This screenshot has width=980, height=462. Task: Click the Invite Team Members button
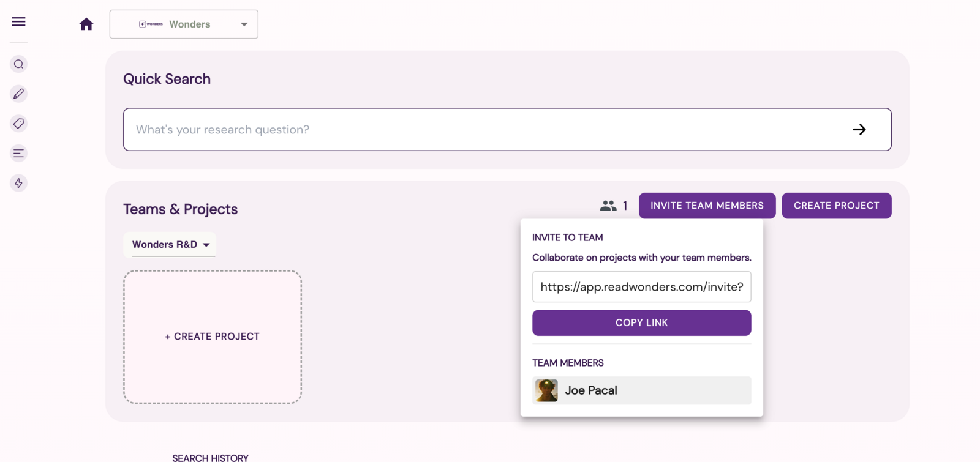click(707, 206)
